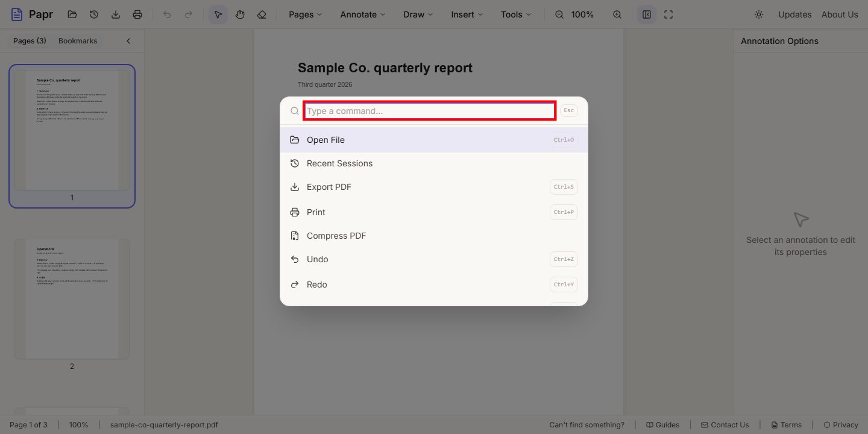
Task: Open recent sessions history icon in toolbar
Action: pos(94,14)
